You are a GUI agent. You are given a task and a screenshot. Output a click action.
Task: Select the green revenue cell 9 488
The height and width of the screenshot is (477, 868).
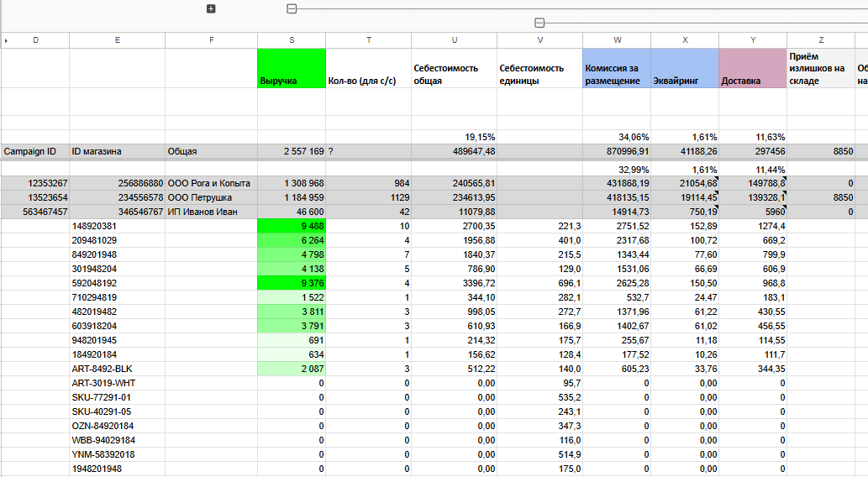pyautogui.click(x=292, y=227)
